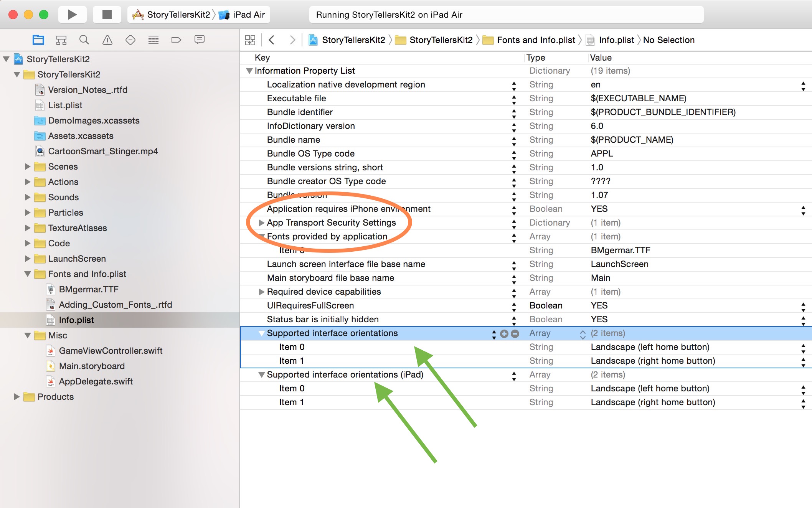The height and width of the screenshot is (508, 812).
Task: Collapse the Fonts and Info.plist group
Action: click(27, 274)
